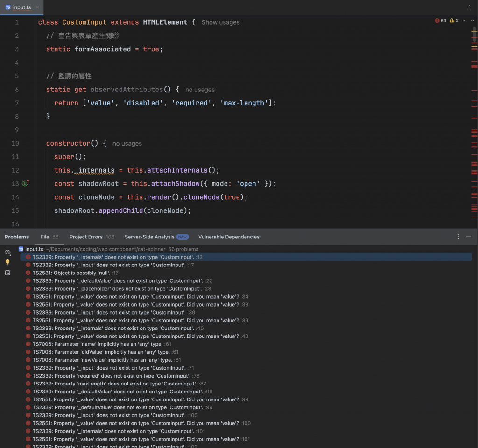
Task: Select error '_internals' does not exist :12
Action: 246,257
